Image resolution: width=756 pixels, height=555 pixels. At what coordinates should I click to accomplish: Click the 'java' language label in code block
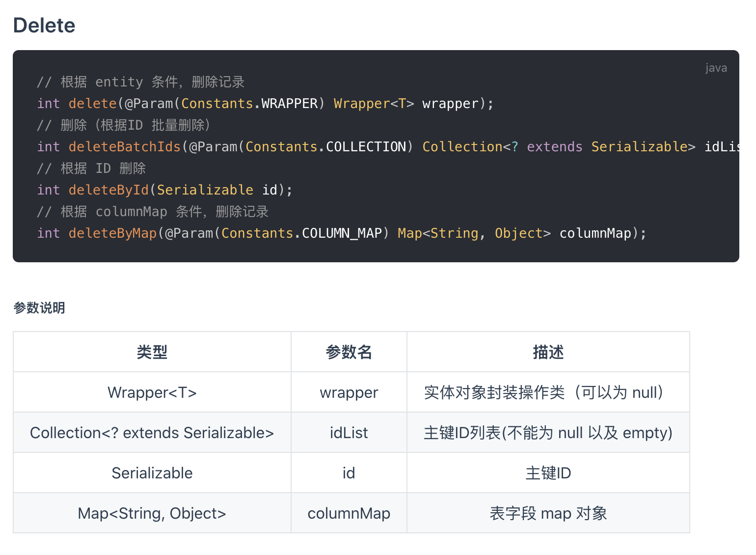click(x=716, y=68)
